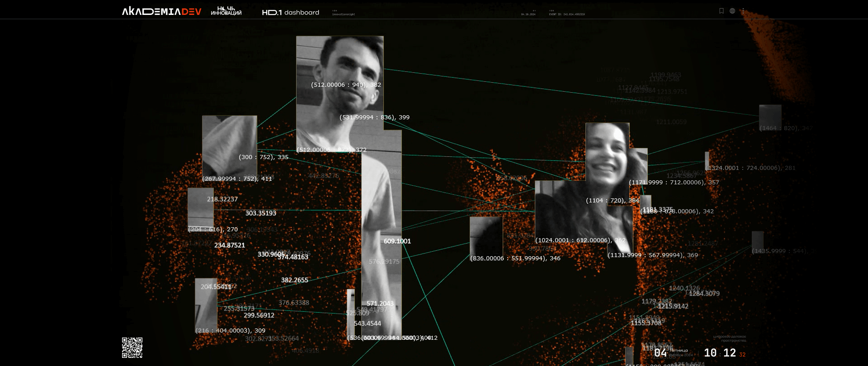Click the QR code in the corner
868x366 pixels.
132,347
